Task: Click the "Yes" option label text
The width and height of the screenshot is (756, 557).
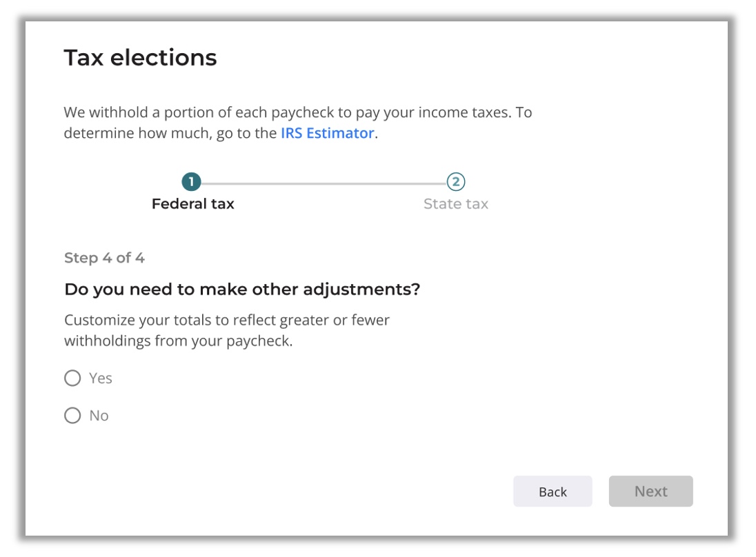Action: click(x=101, y=378)
